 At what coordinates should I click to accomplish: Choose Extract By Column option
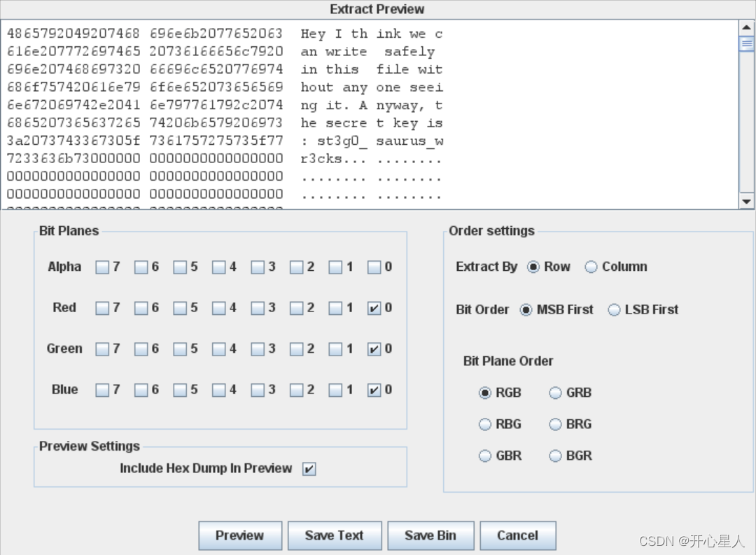coord(591,267)
